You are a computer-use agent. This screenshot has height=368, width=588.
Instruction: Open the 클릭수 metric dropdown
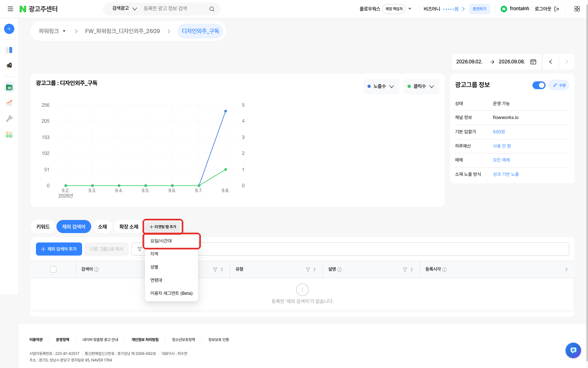(421, 86)
